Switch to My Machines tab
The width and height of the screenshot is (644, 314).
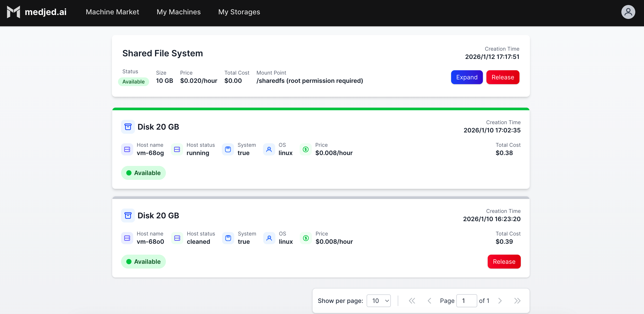pos(179,12)
